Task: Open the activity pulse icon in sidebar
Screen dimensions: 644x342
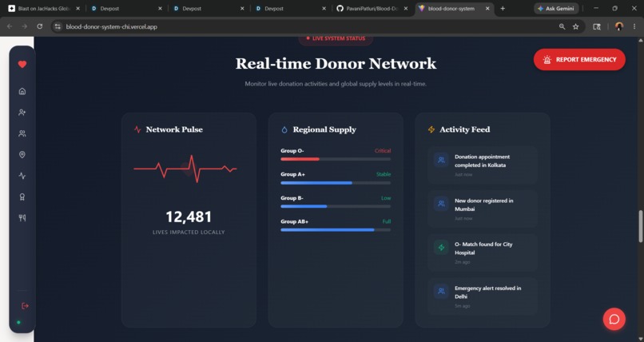Action: (x=22, y=176)
